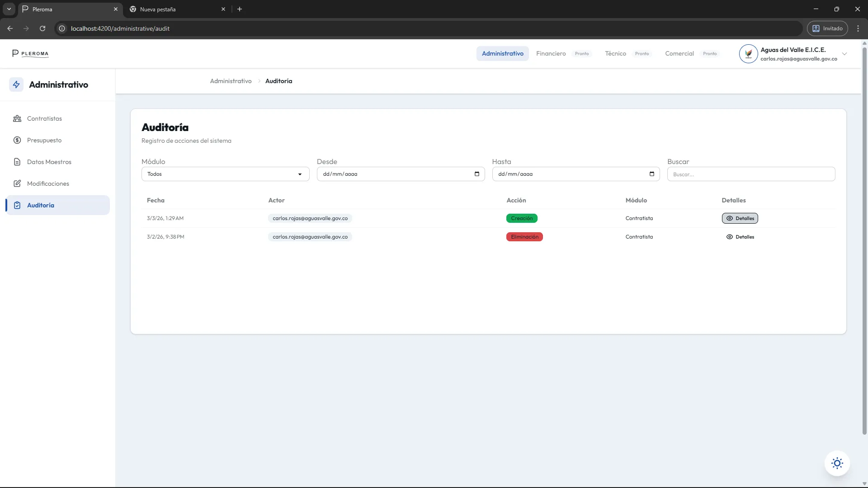Click the Contratistas people icon in sidebar

click(x=17, y=118)
